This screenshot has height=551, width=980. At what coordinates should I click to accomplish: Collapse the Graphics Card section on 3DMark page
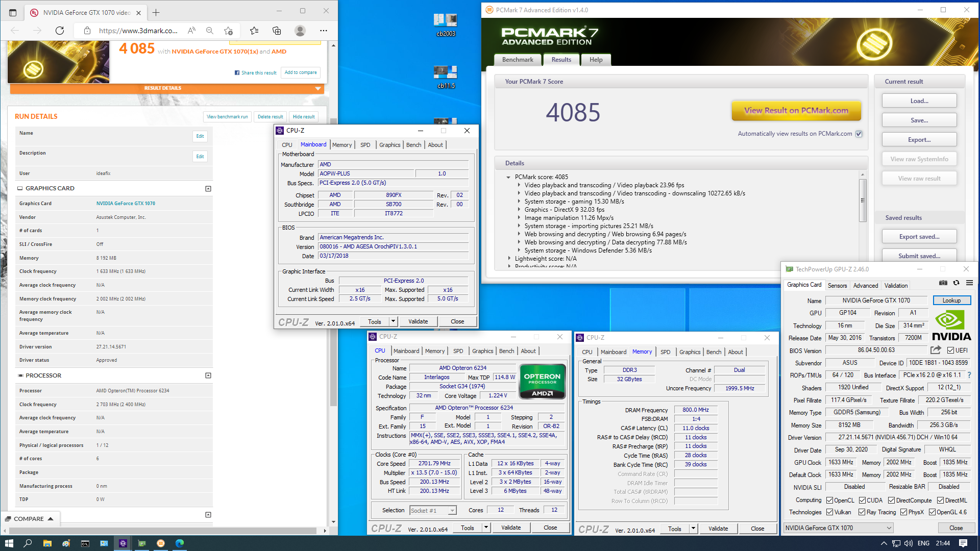point(208,189)
